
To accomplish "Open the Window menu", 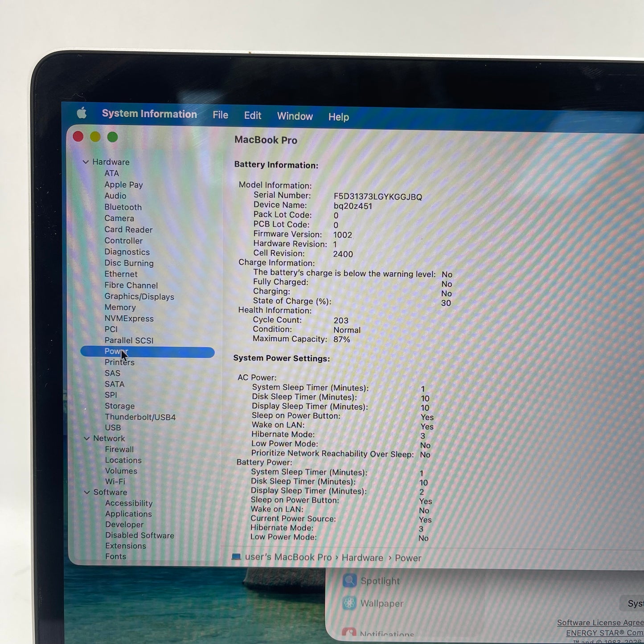I will pyautogui.click(x=295, y=116).
